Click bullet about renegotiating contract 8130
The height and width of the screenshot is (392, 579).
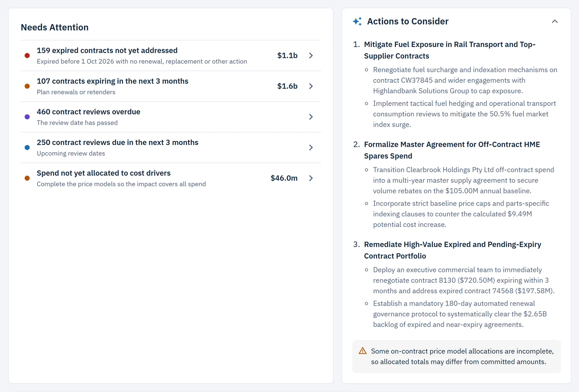(x=464, y=280)
